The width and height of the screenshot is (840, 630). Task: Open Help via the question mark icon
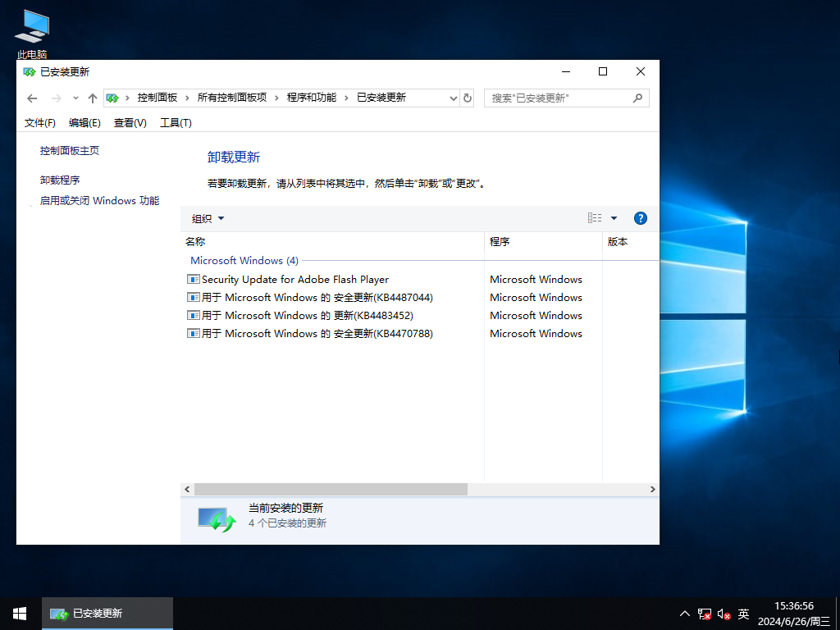pos(640,218)
